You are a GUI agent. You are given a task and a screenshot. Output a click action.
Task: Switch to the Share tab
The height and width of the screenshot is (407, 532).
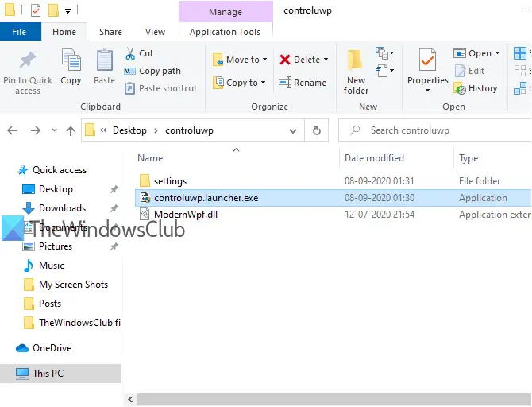click(110, 32)
